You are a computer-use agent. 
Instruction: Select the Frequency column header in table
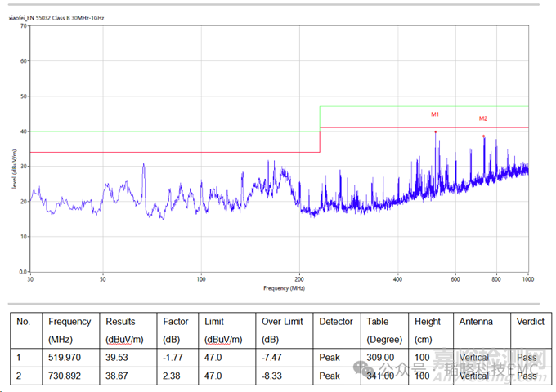coord(69,322)
